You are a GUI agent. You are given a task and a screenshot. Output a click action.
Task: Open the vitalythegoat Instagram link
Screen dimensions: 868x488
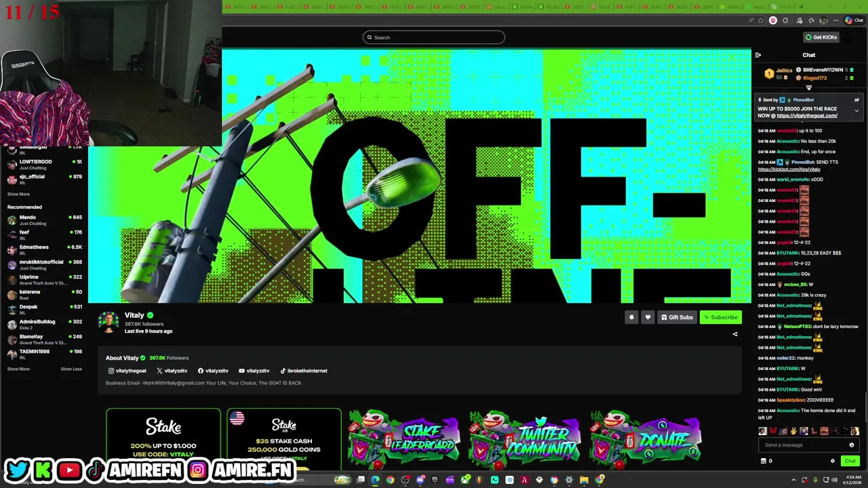point(127,371)
